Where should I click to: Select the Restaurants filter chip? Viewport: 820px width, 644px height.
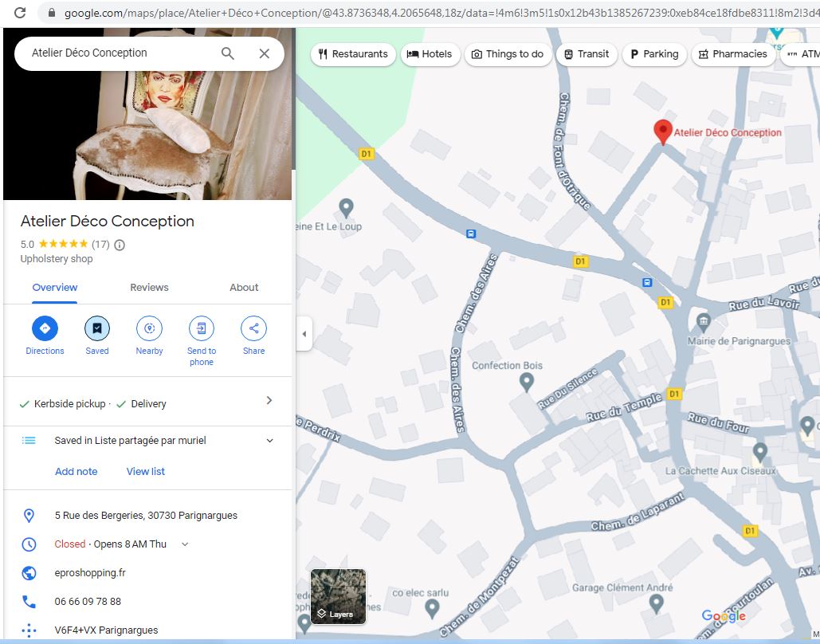pos(352,54)
